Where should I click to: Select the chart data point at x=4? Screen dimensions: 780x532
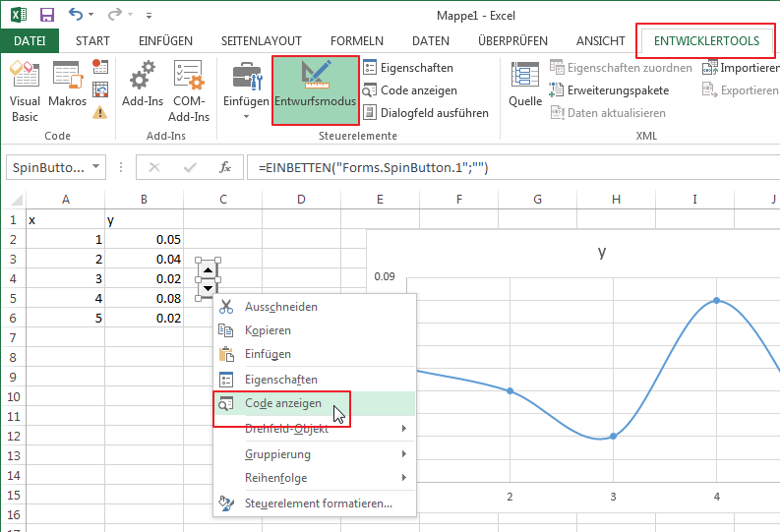pyautogui.click(x=716, y=300)
